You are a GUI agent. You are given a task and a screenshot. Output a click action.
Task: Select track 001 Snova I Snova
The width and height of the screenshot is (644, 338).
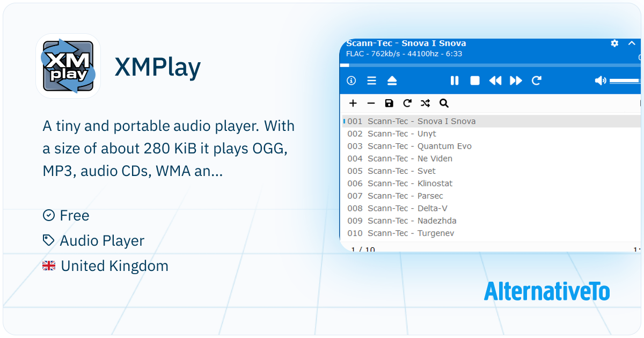[x=491, y=121]
